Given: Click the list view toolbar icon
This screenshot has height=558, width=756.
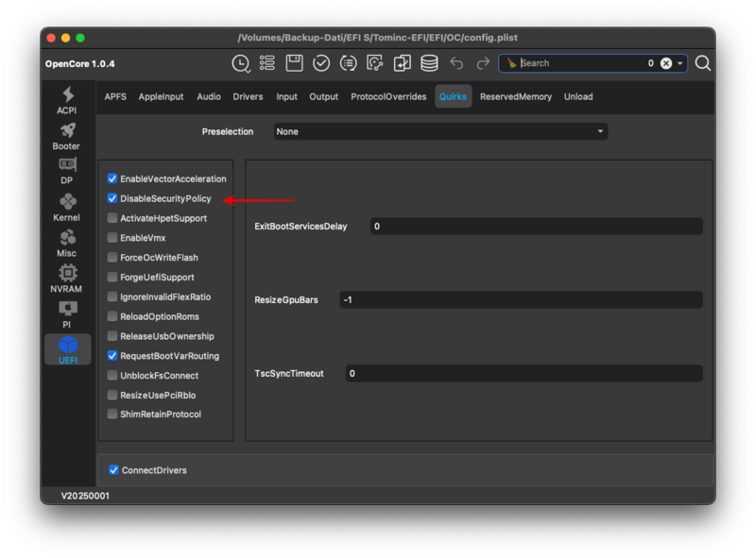Looking at the screenshot, I should pos(267,63).
